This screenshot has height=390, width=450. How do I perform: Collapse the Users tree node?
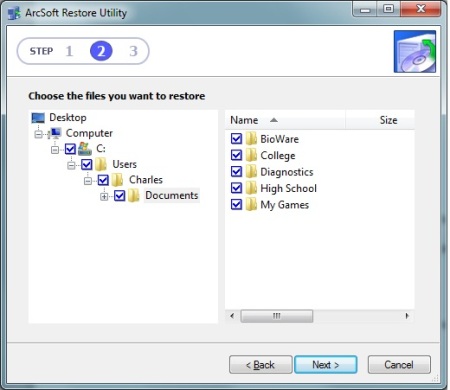tap(71, 165)
